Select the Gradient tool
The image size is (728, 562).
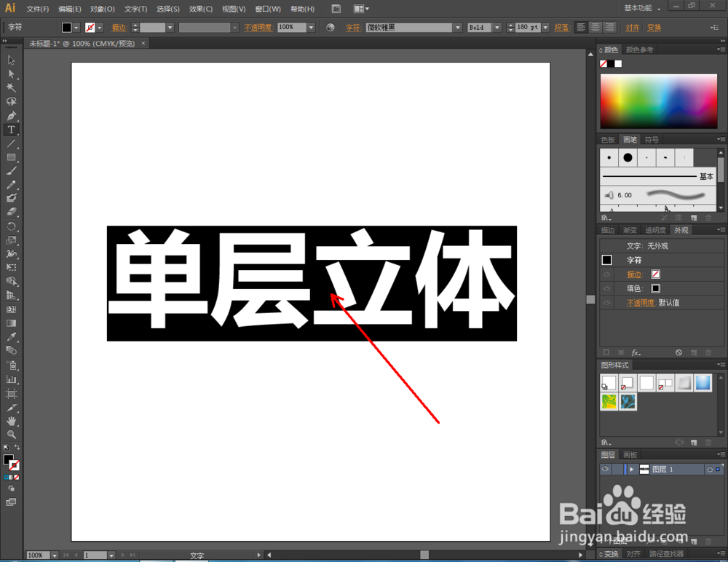click(12, 322)
